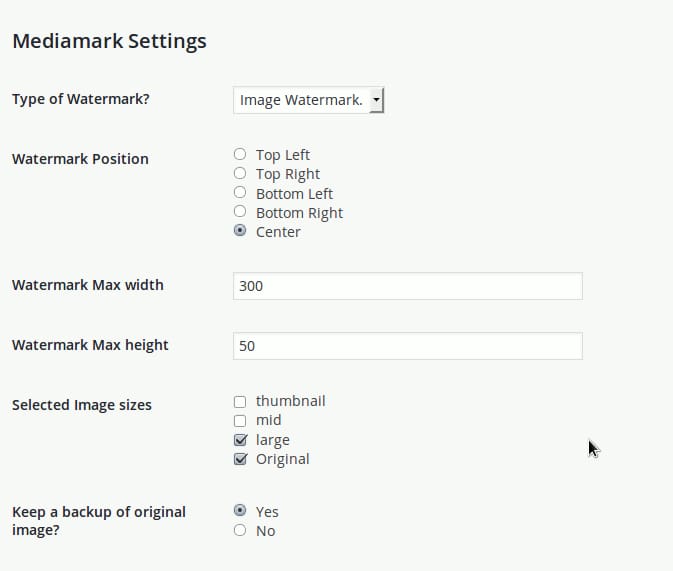
Task: Pick Bottom Left watermark position
Action: tap(240, 193)
